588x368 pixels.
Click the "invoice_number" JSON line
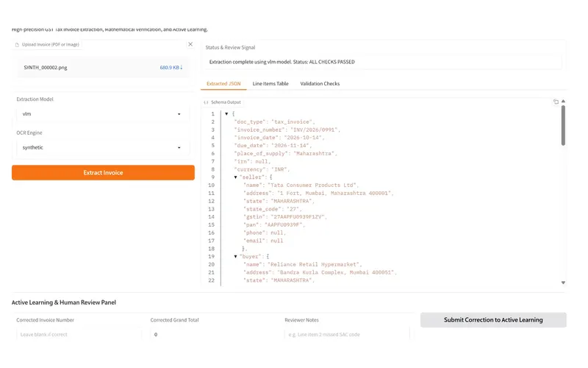287,130
